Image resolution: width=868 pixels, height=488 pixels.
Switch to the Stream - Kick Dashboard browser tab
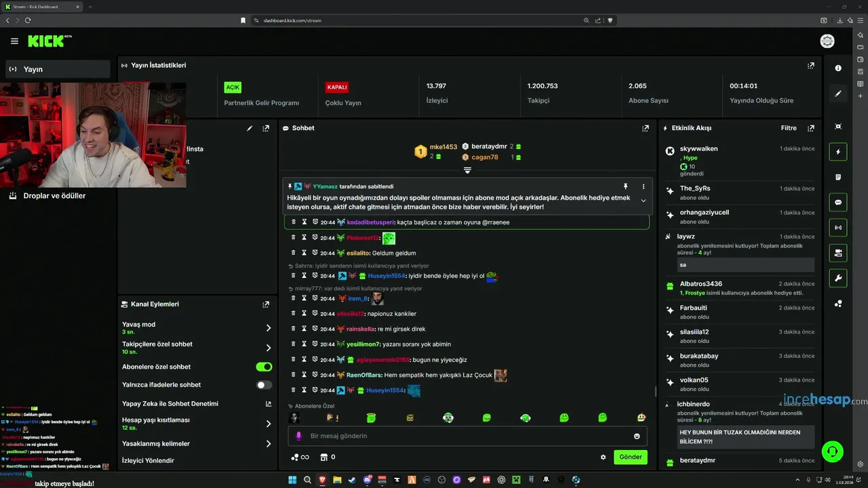pyautogui.click(x=42, y=7)
